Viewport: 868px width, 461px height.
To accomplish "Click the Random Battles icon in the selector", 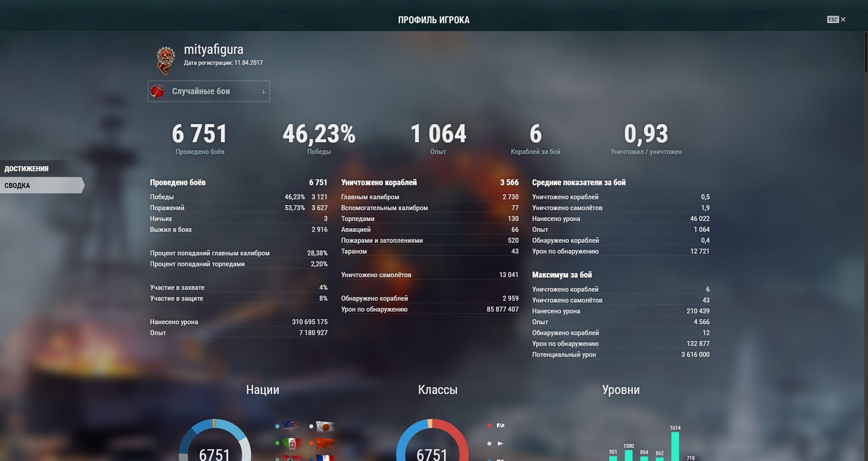I will click(x=157, y=91).
